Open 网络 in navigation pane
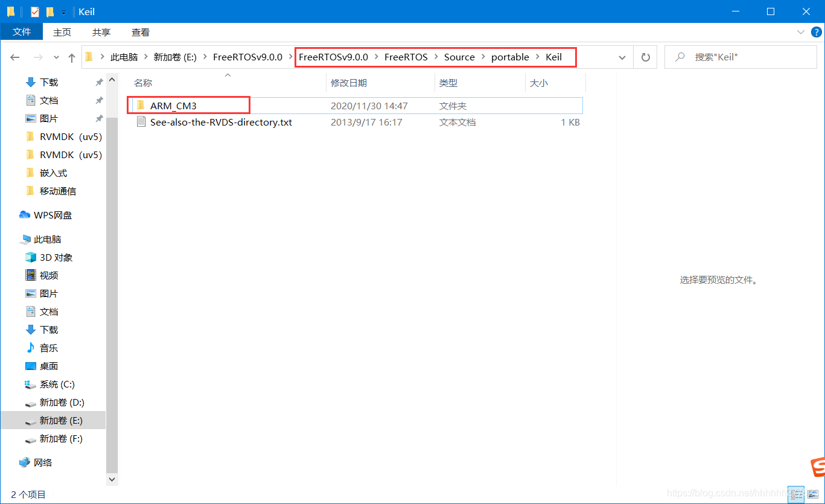This screenshot has width=825, height=504. click(43, 462)
